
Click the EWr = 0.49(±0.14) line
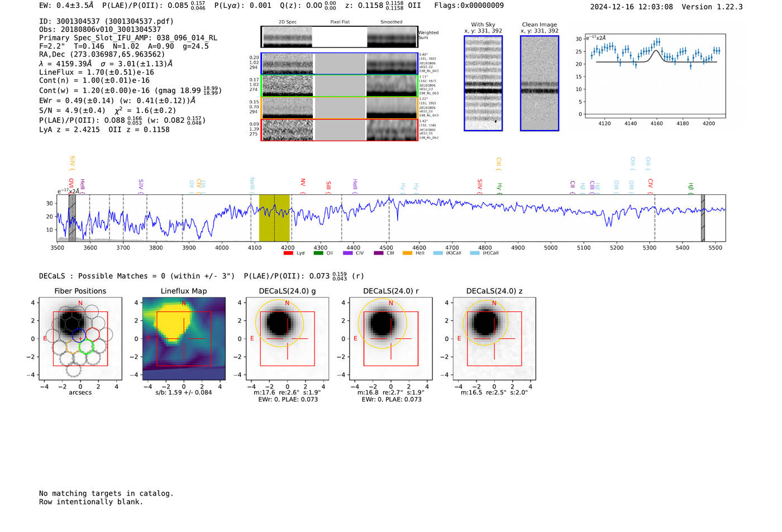click(x=117, y=100)
